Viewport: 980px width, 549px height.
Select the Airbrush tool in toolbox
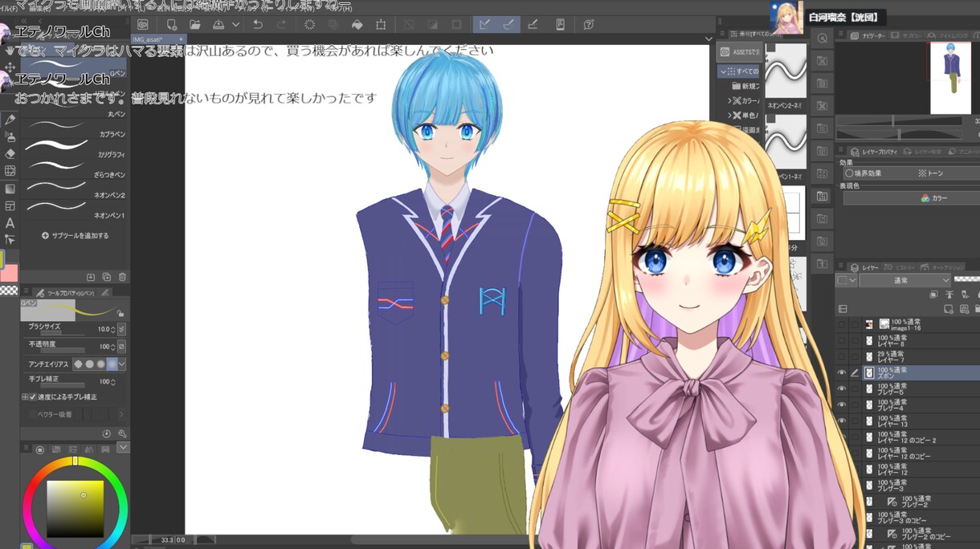click(10, 136)
